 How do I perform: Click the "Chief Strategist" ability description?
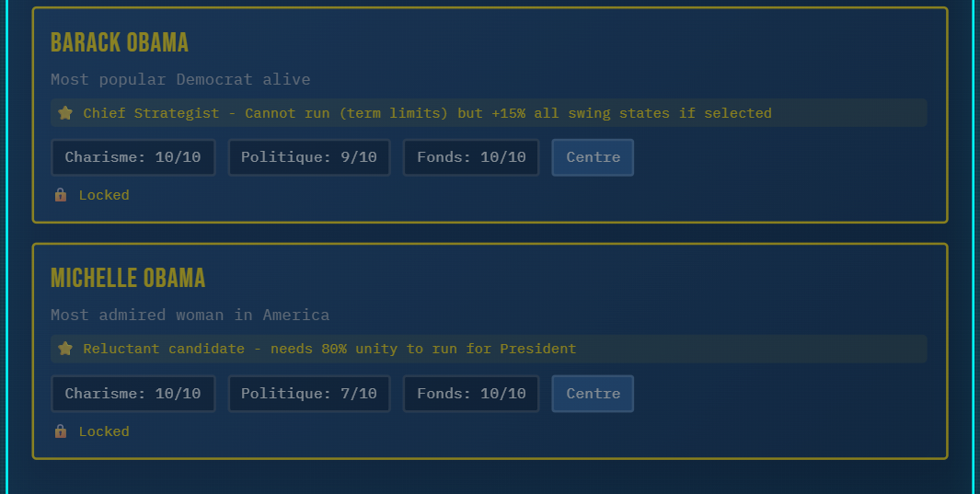click(427, 113)
